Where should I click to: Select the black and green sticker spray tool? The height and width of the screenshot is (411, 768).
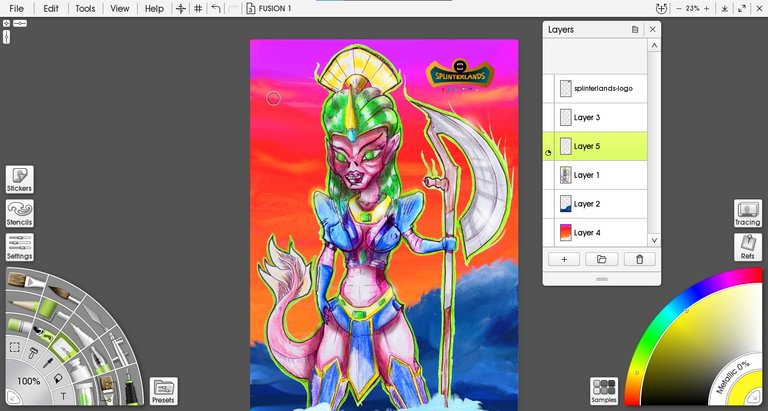pyautogui.click(x=44, y=333)
